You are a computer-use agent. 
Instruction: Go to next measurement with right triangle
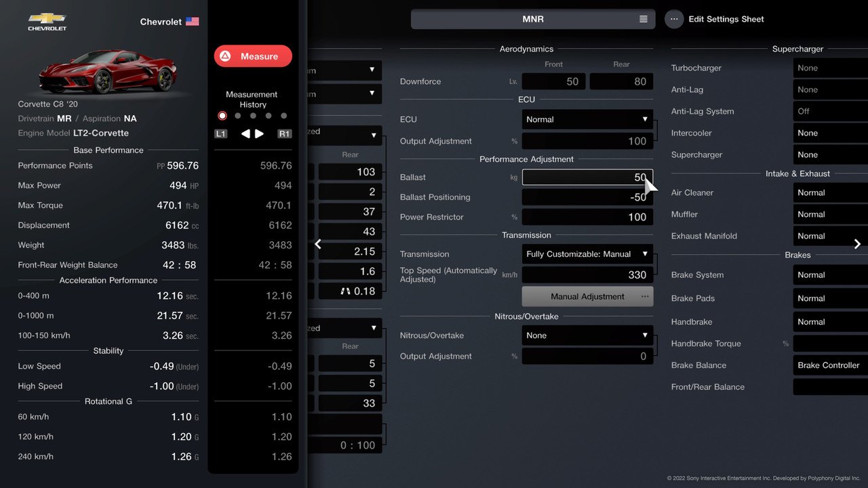point(259,134)
